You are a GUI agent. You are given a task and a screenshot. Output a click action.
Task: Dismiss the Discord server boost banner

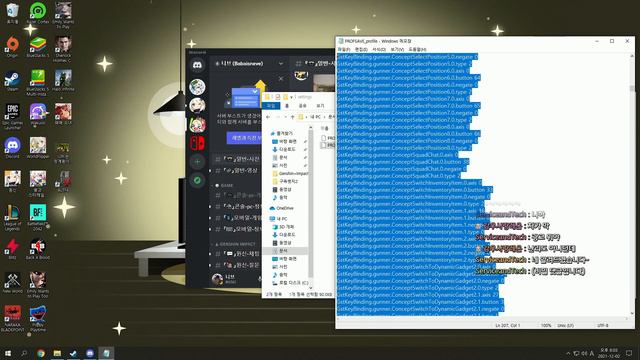(281, 78)
